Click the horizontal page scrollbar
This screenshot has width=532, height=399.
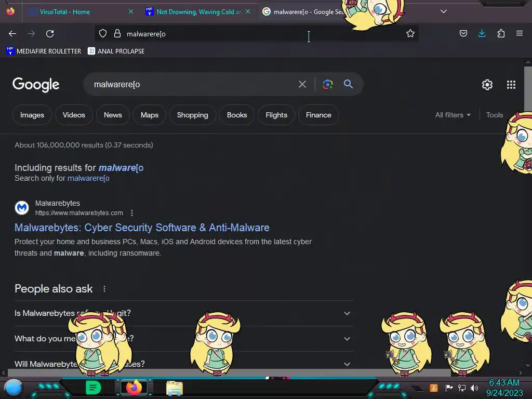click(229, 373)
